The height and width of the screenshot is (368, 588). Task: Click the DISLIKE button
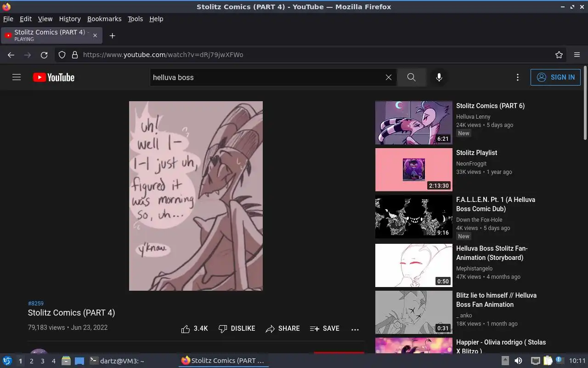tap(237, 328)
